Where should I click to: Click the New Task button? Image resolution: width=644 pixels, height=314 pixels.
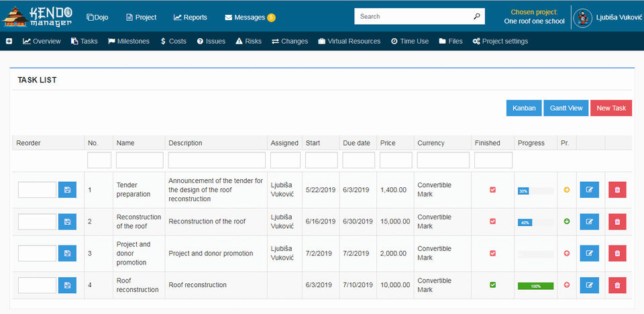[610, 108]
